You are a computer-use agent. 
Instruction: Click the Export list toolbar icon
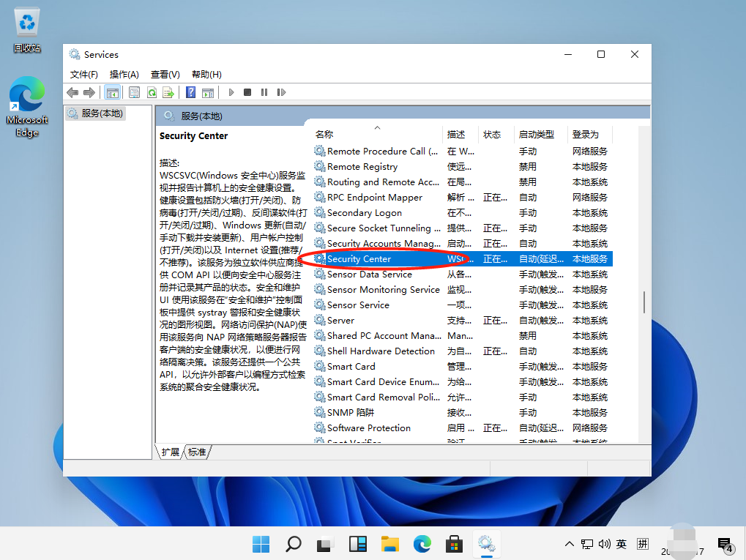(168, 92)
